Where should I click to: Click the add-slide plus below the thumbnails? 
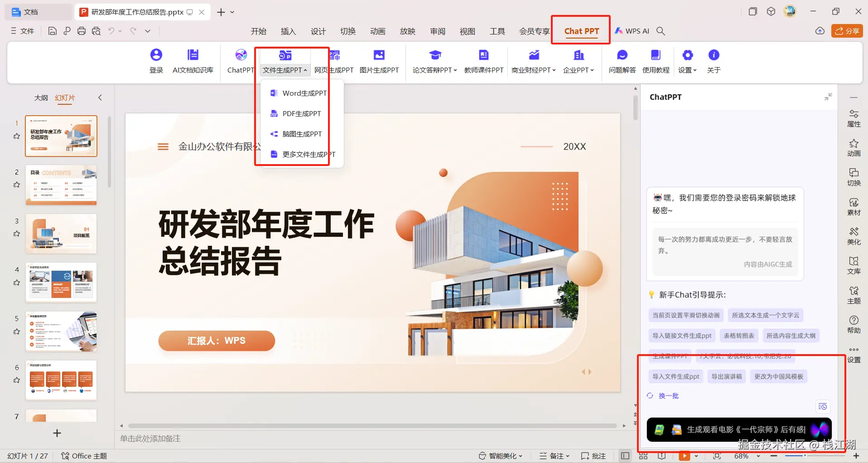click(57, 433)
